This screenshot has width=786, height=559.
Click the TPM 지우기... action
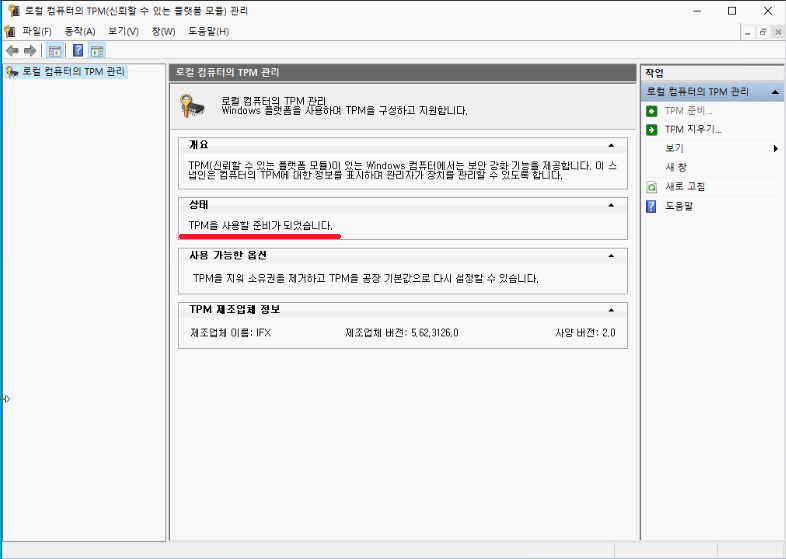[x=693, y=129]
